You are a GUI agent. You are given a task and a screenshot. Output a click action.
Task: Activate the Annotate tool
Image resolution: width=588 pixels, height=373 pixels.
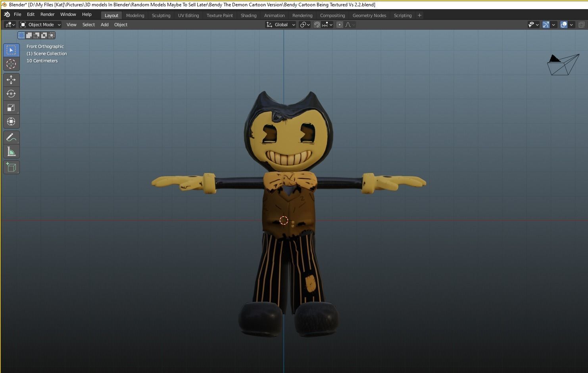point(11,138)
